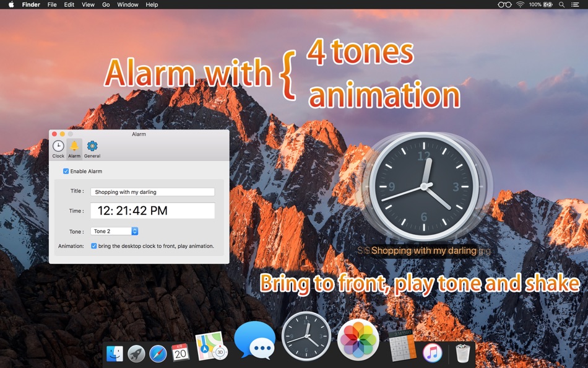Close the Alarm window red button
Screen dimensions: 588x368
click(54, 134)
